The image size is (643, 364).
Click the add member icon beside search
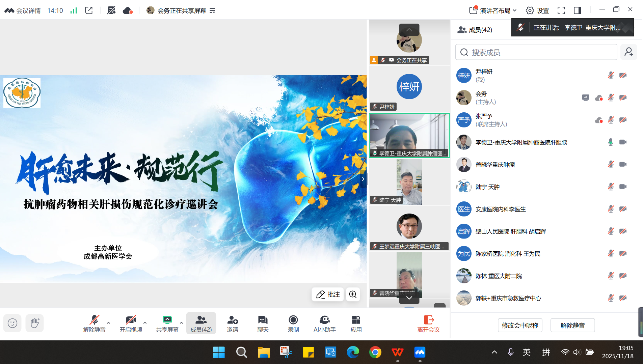click(628, 52)
